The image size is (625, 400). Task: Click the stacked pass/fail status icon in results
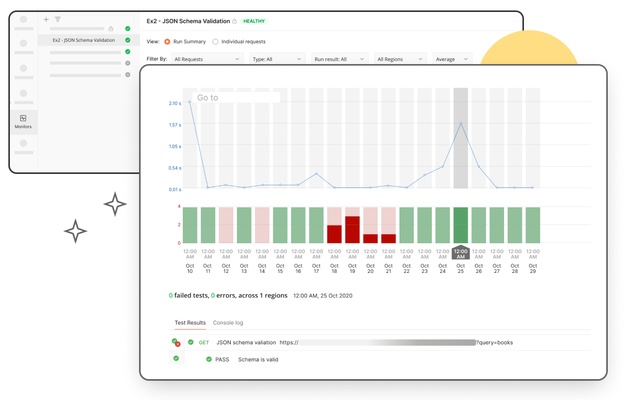point(175,342)
